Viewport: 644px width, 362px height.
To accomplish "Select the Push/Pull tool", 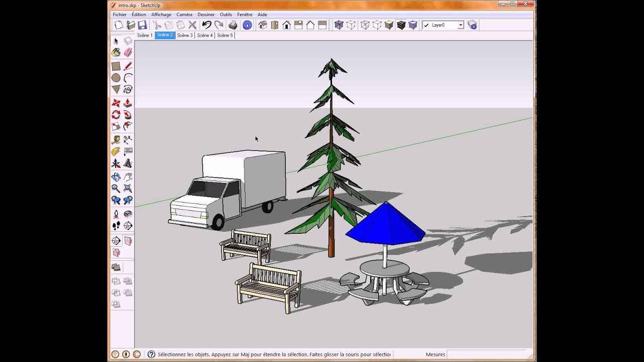I will point(128,103).
